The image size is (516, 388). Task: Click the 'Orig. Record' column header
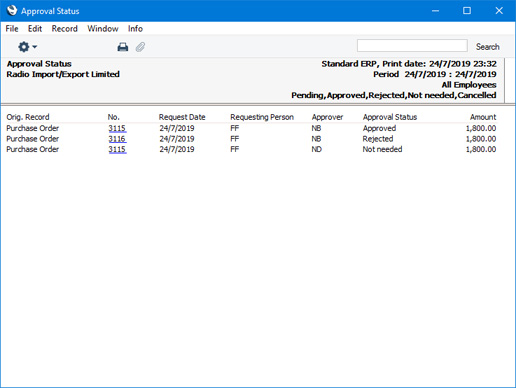click(28, 117)
